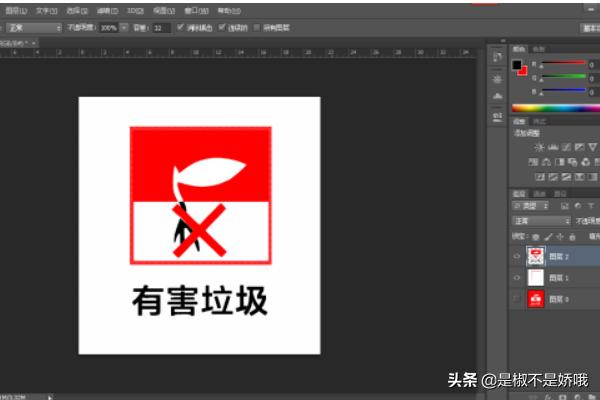
Task: Click the Levels adjustment icon
Action: [x=554, y=147]
